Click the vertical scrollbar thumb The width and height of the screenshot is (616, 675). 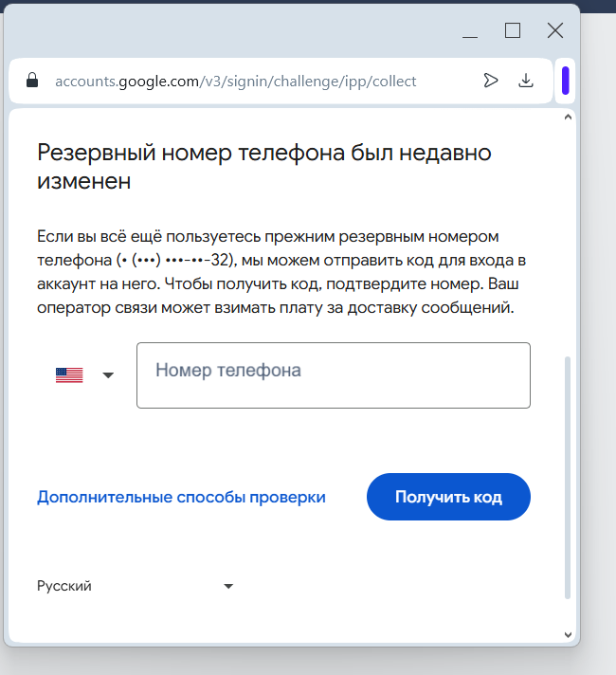(x=568, y=478)
